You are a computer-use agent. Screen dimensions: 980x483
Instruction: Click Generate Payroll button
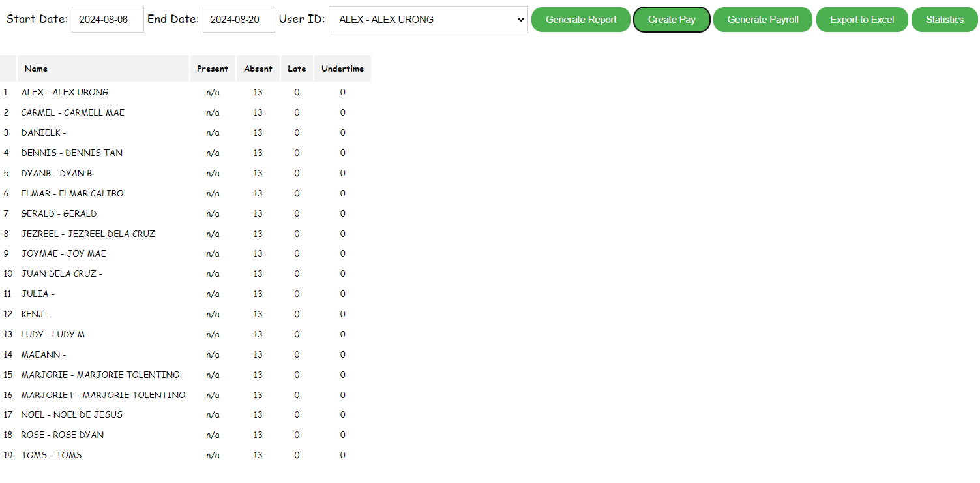tap(763, 20)
